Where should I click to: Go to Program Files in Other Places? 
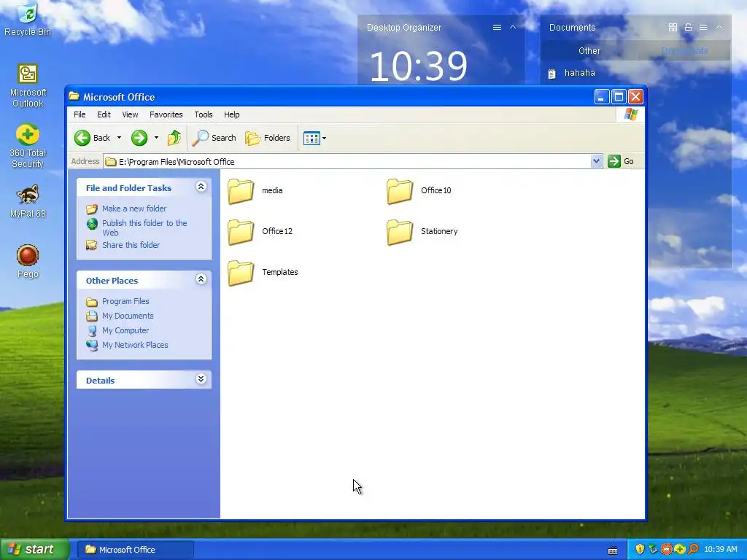(x=125, y=301)
